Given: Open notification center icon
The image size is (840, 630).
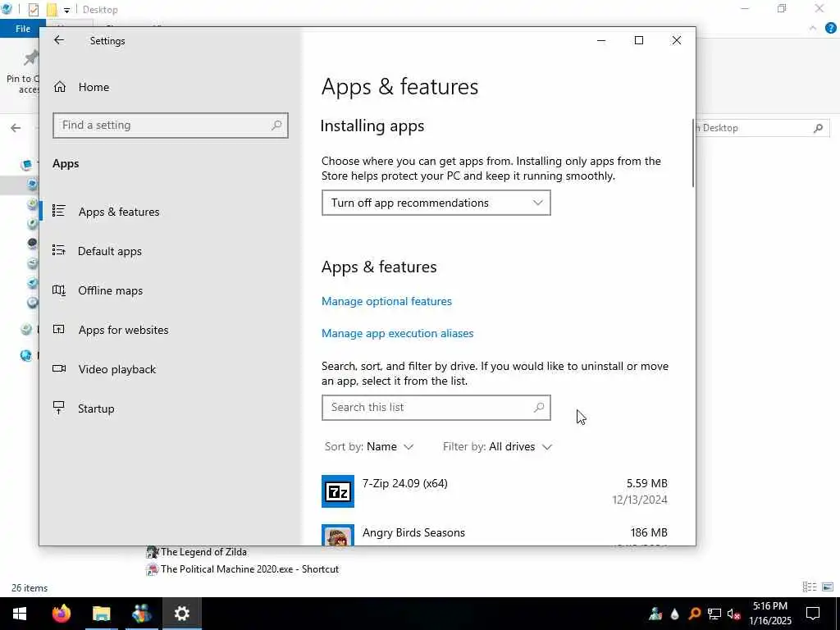Looking at the screenshot, I should 813,614.
